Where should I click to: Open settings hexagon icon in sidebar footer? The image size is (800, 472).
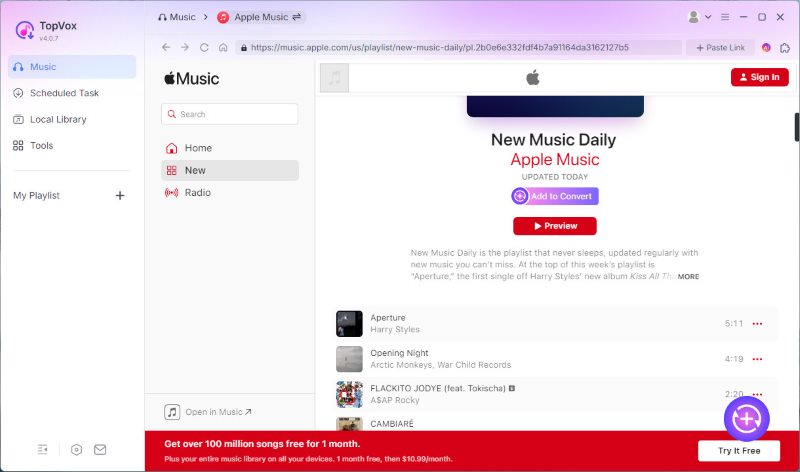[x=77, y=450]
